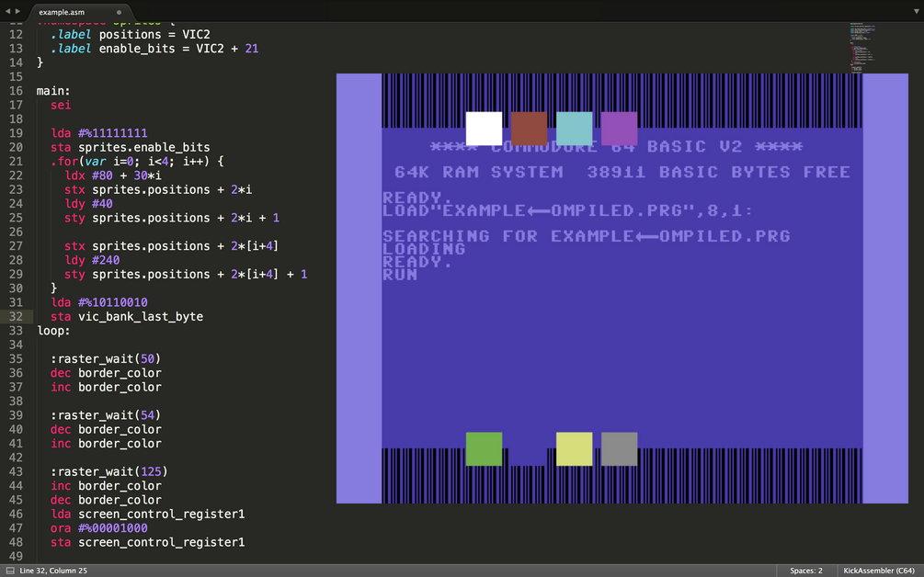Image resolution: width=924 pixels, height=577 pixels.
Task: Click 'RUN' text in emulator screen
Action: [400, 275]
